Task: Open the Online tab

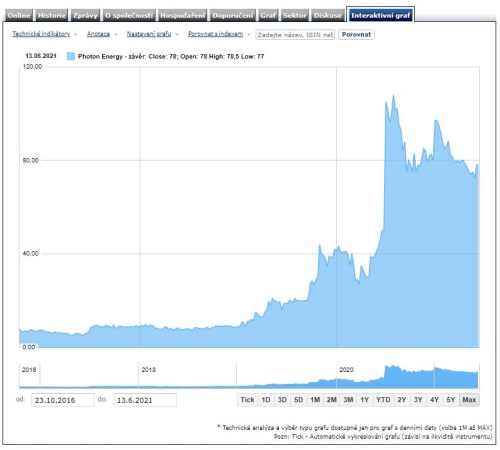Action: pyautogui.click(x=19, y=15)
